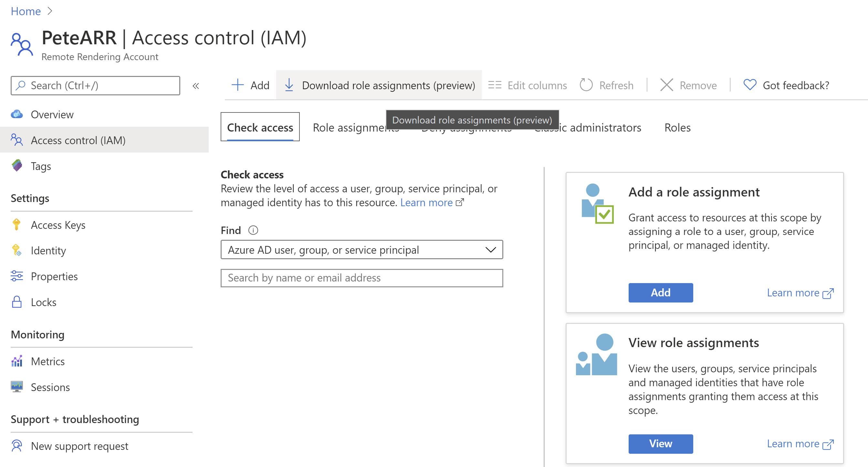
Task: Click the Tags icon in sidebar
Action: [17, 166]
